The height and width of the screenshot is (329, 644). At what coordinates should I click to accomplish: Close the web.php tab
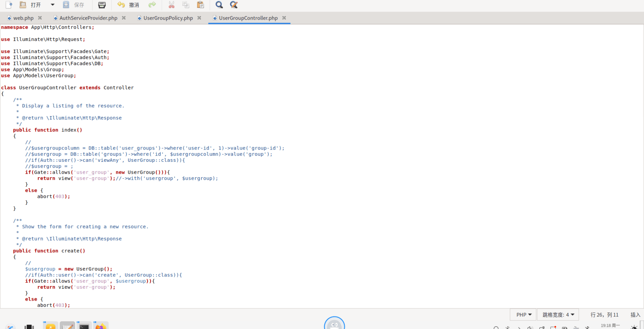40,18
